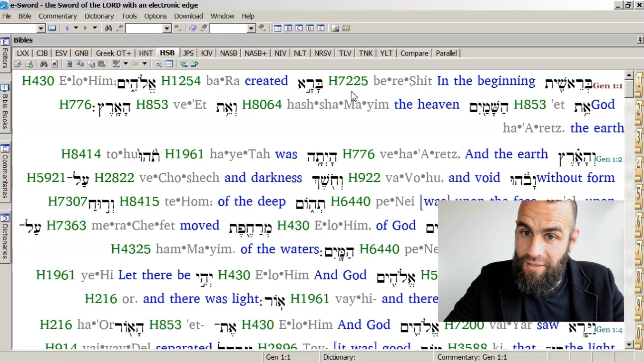644x362 pixels.
Task: Click the Strong's number H7225 link
Action: 347,80
